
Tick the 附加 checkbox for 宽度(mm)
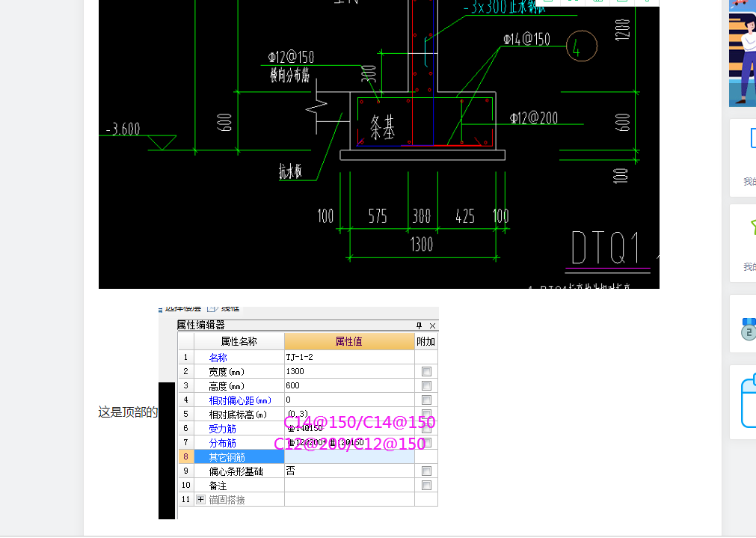coord(426,372)
